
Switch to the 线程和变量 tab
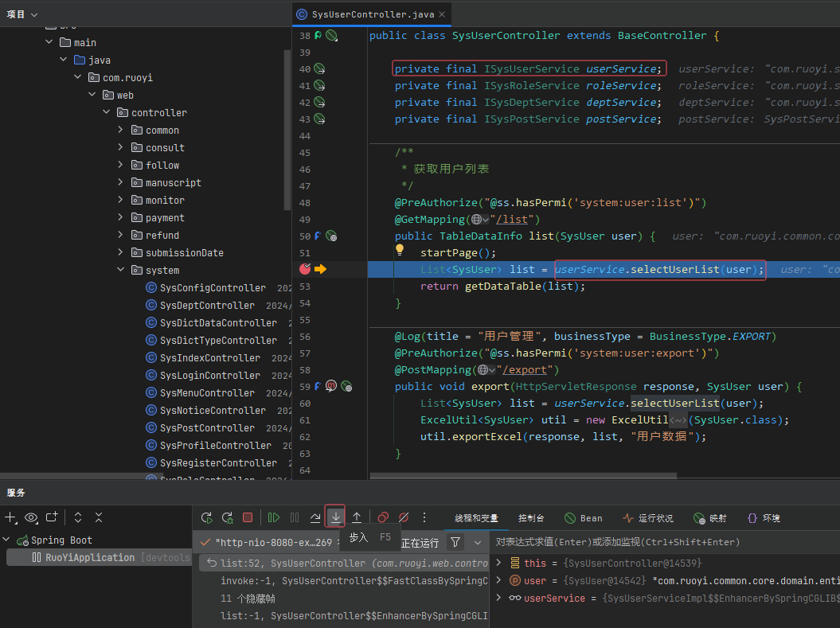[476, 518]
